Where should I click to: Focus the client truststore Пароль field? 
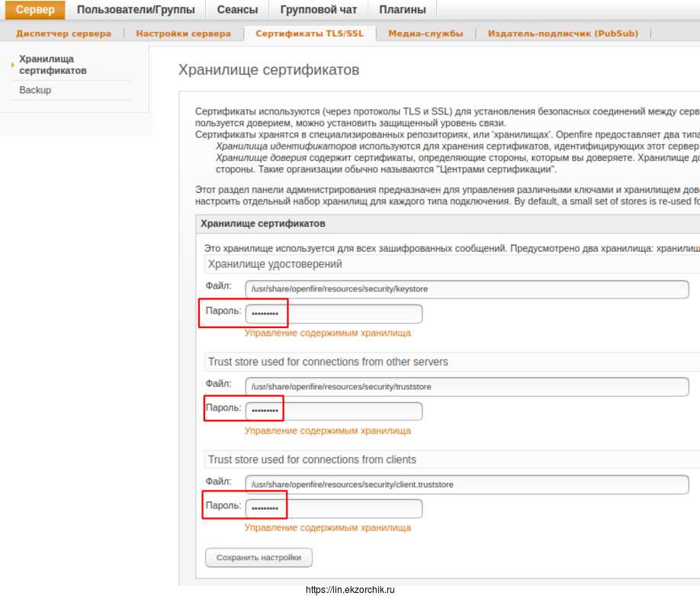coord(334,508)
